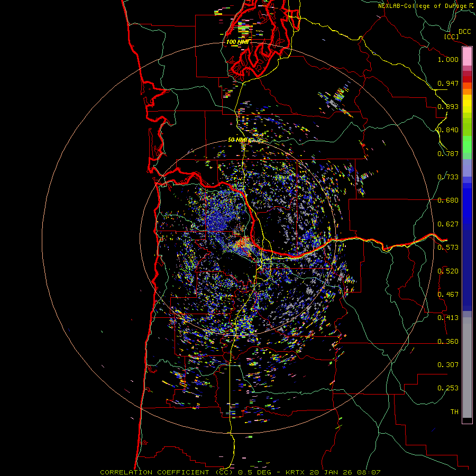Click the 0.787 scale value
The height and width of the screenshot is (476, 476).
point(448,153)
